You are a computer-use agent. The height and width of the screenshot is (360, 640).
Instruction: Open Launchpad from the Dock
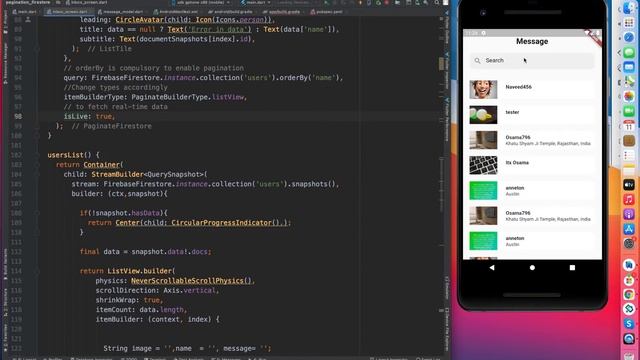pos(629,22)
